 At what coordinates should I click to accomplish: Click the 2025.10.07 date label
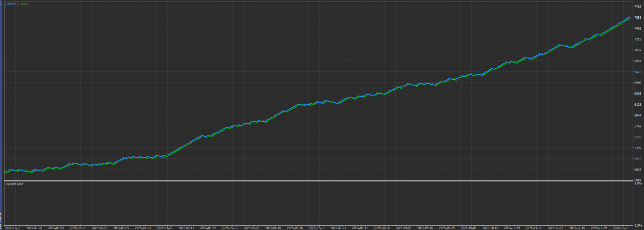click(469, 228)
